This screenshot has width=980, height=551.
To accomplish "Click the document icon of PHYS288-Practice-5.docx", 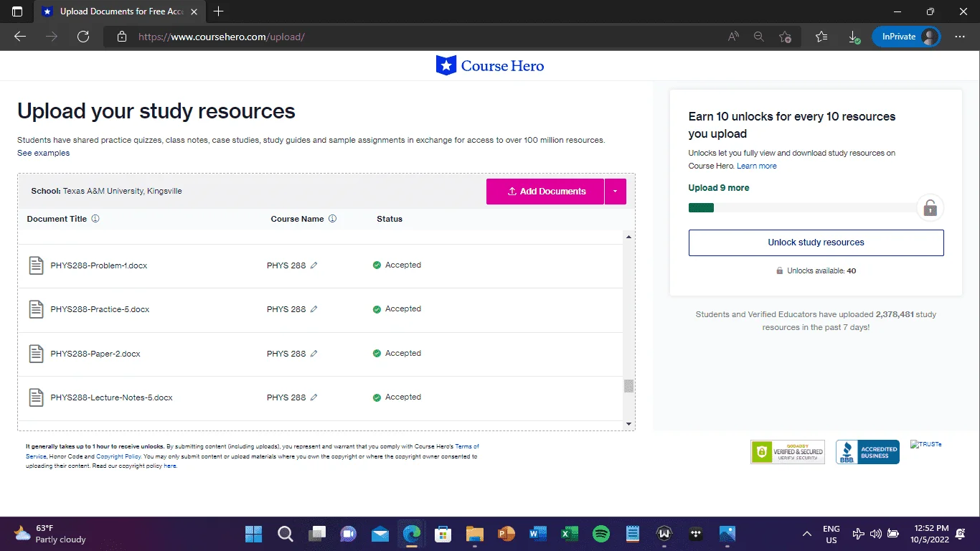I will tap(36, 309).
